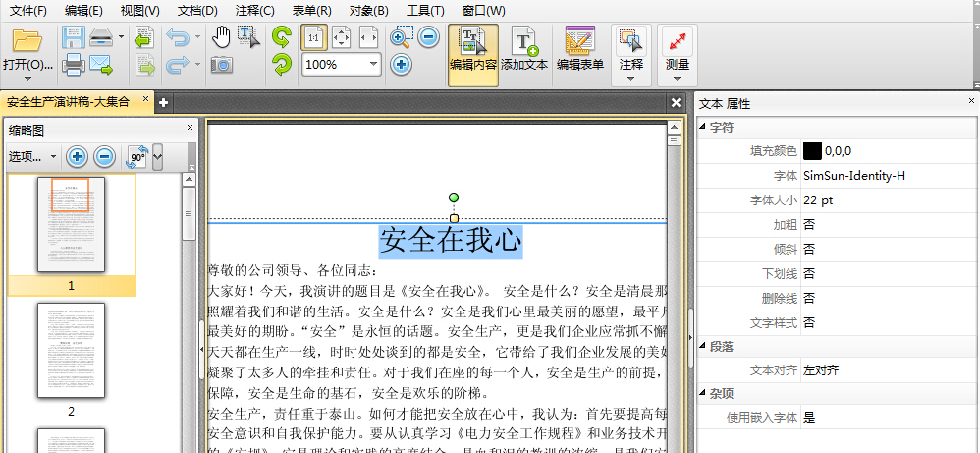Click the 字体 value SimSun-Identity-H
The width and height of the screenshot is (980, 453).
coord(854,176)
